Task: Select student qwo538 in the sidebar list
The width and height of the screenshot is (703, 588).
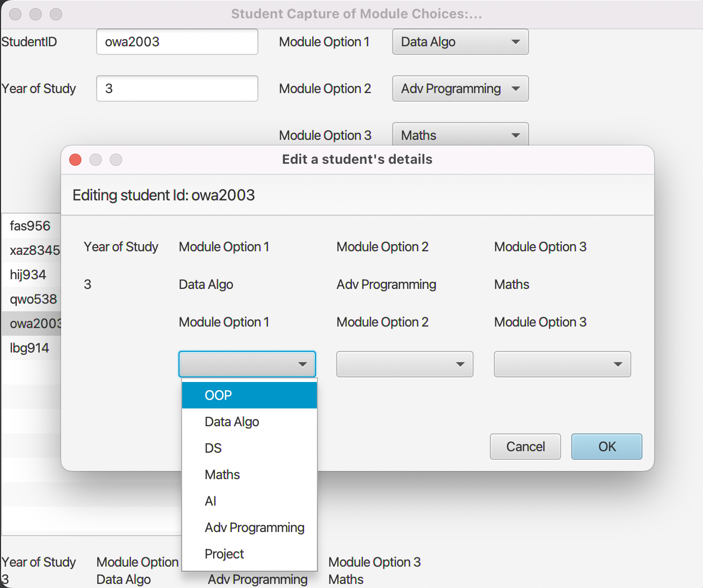Action: [x=33, y=299]
